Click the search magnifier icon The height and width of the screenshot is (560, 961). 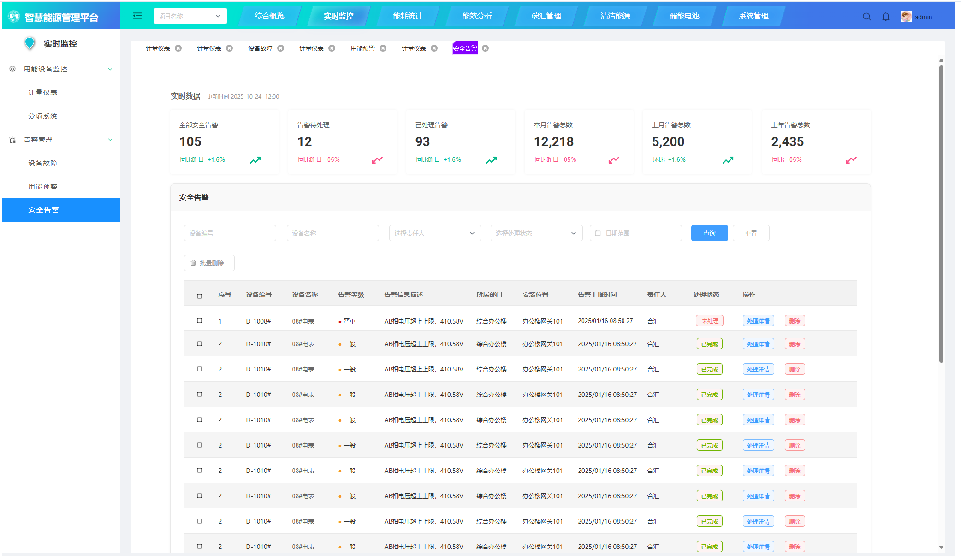[866, 17]
